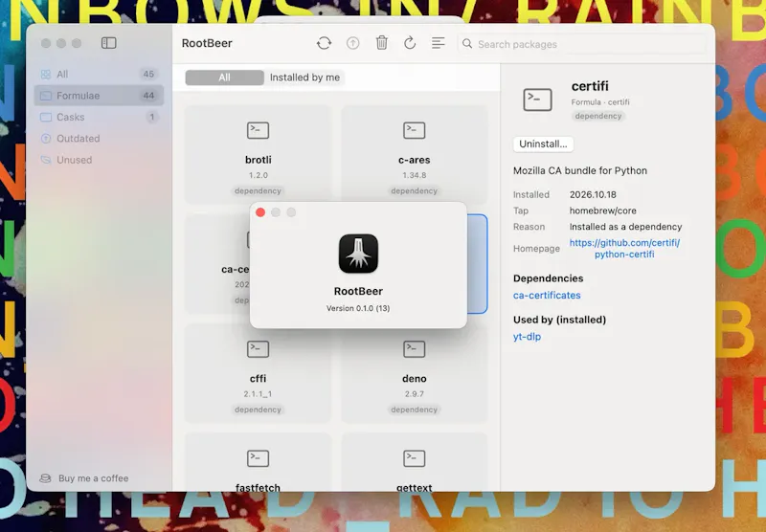
Task: Click the certifi title in details pane
Action: (x=590, y=86)
